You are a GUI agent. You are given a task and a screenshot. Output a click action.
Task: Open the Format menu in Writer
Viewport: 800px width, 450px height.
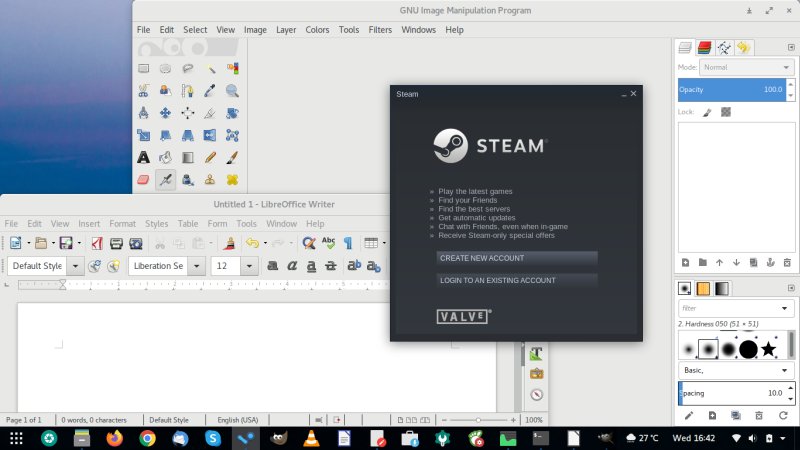(122, 223)
